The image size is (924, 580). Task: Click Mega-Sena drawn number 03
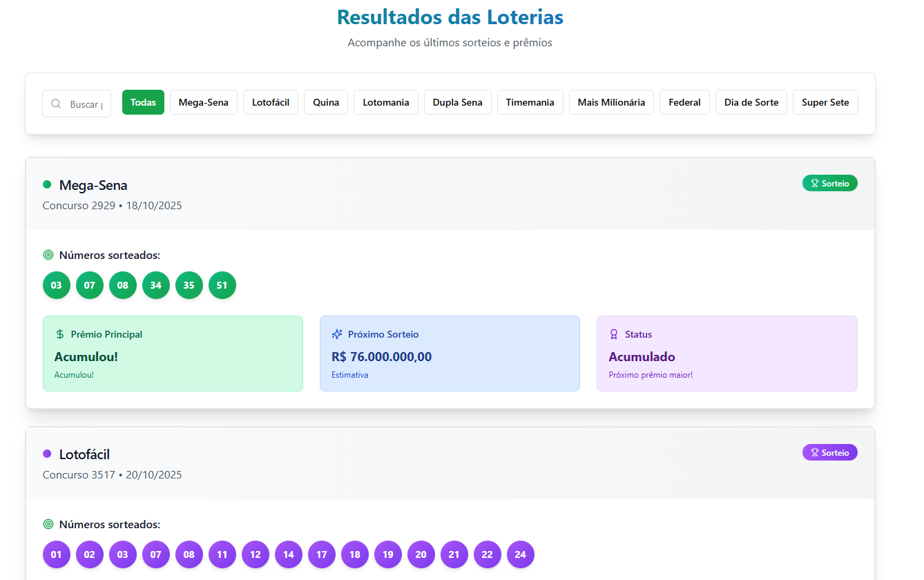pyautogui.click(x=57, y=285)
